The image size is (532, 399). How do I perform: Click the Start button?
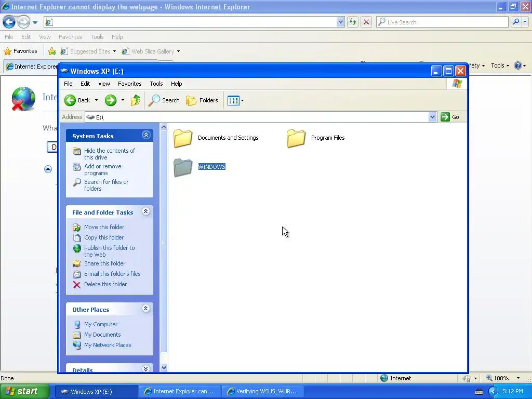(24, 391)
